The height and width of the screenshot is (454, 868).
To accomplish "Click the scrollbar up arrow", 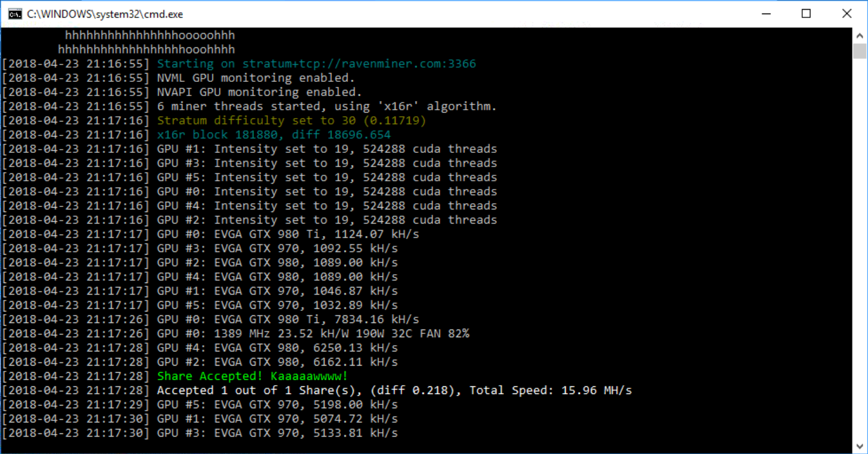I will click(x=860, y=35).
